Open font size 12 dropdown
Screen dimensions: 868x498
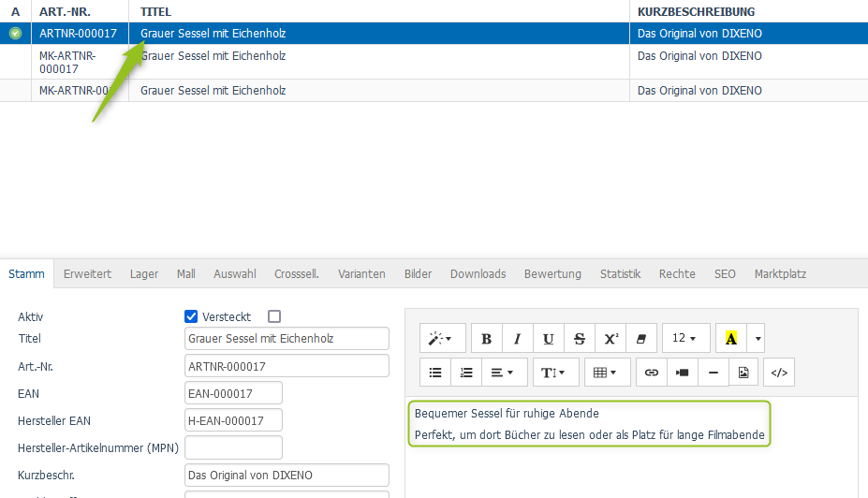coord(685,338)
